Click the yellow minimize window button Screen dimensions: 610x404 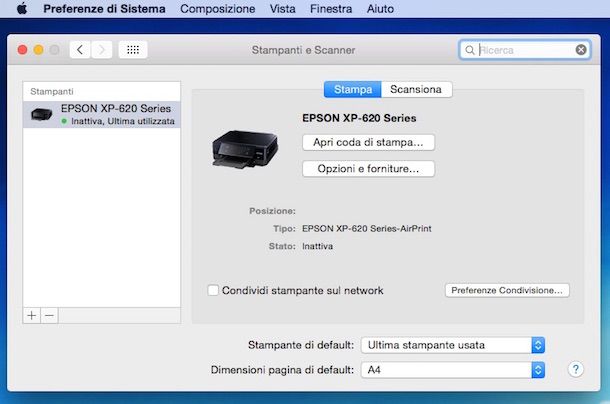39,50
